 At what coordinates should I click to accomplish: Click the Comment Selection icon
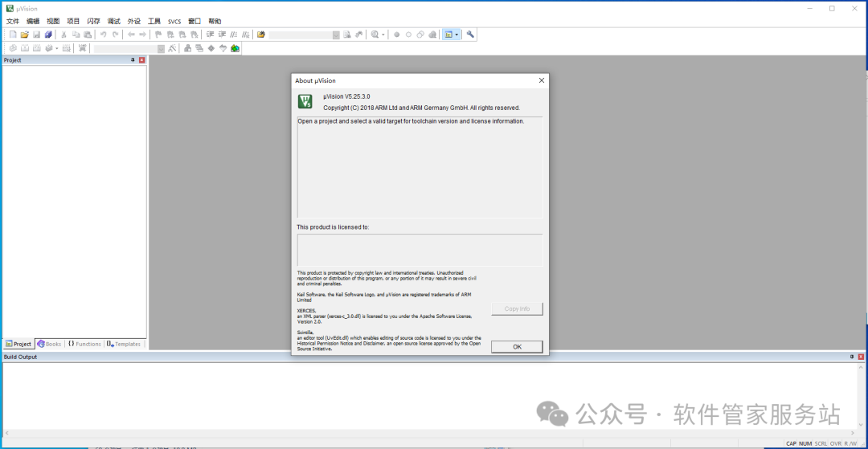tap(234, 35)
